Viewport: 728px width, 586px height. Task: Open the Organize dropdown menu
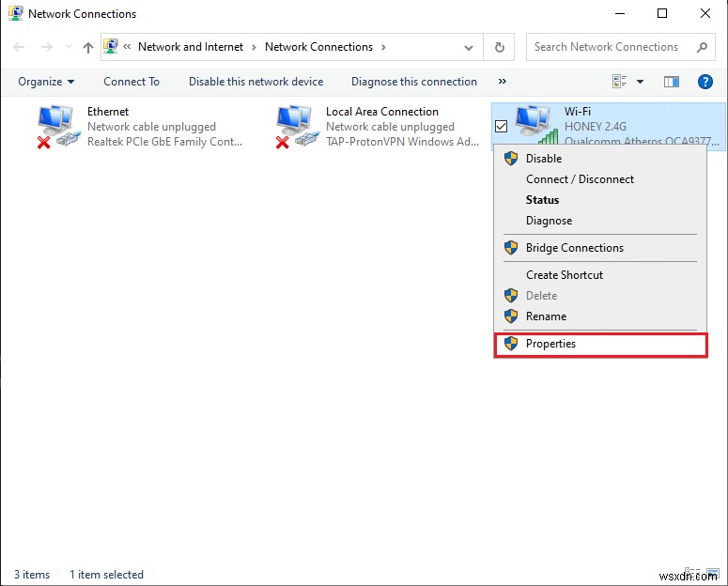(46, 82)
